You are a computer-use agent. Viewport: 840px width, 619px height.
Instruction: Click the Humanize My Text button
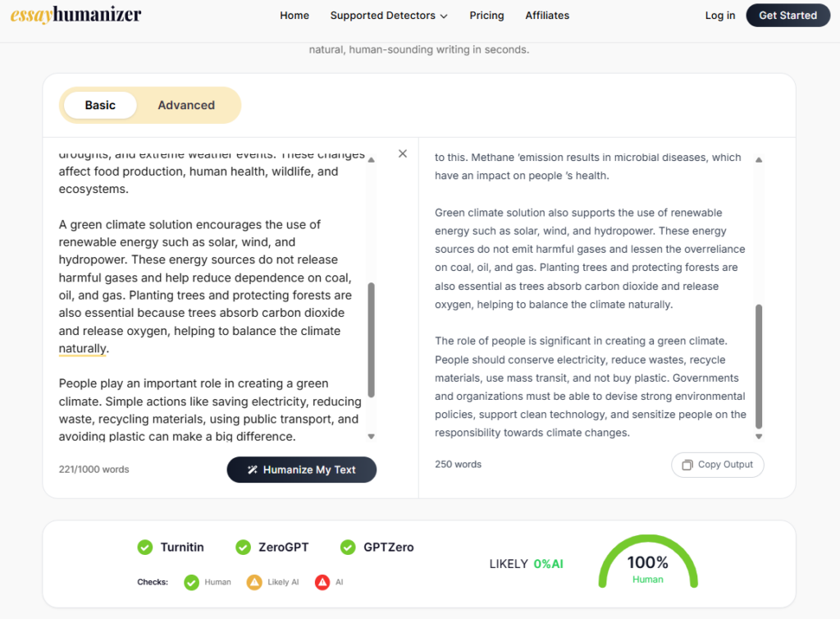301,470
